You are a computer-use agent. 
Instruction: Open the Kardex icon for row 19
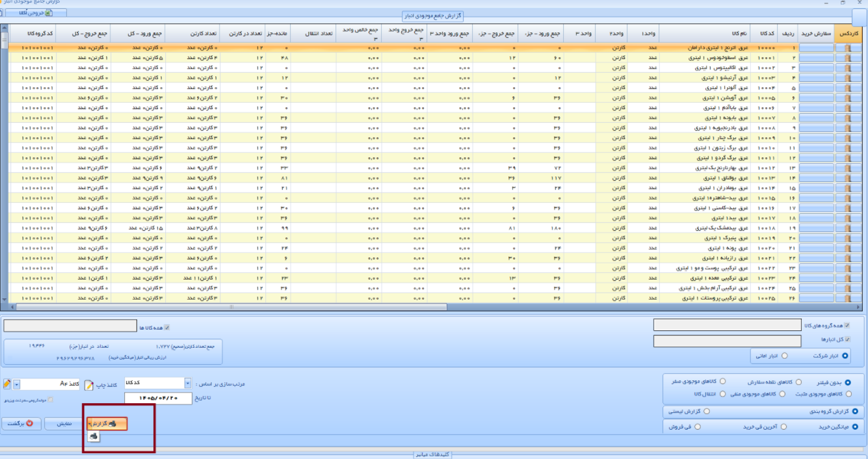point(848,228)
